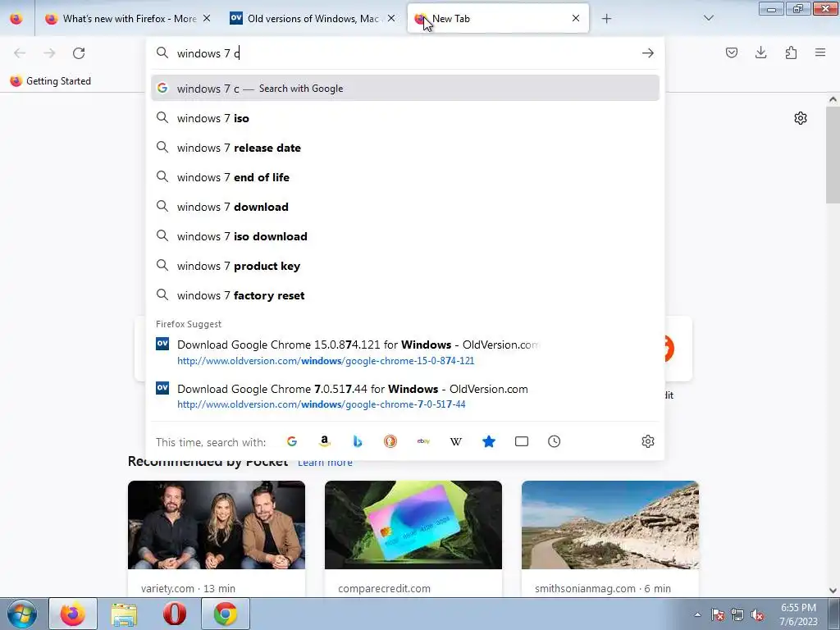Viewport: 840px width, 630px height.
Task: Choose suggestion 'windows 7 iso download'
Action: (405, 236)
